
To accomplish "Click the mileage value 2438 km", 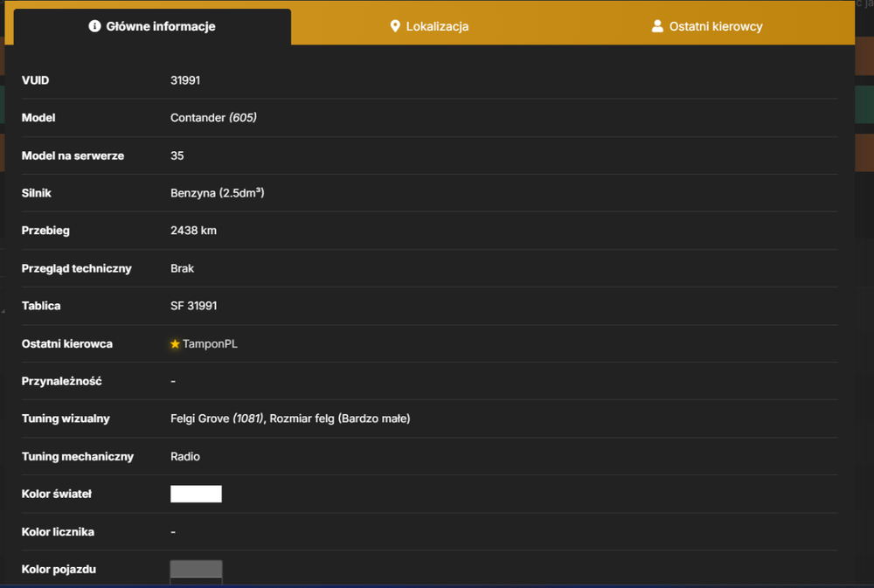I will [193, 231].
